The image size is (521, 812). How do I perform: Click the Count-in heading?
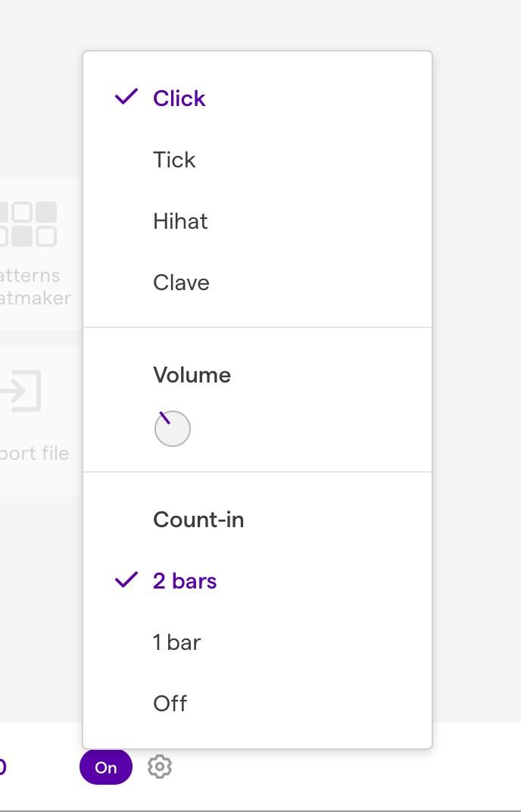[x=198, y=520]
